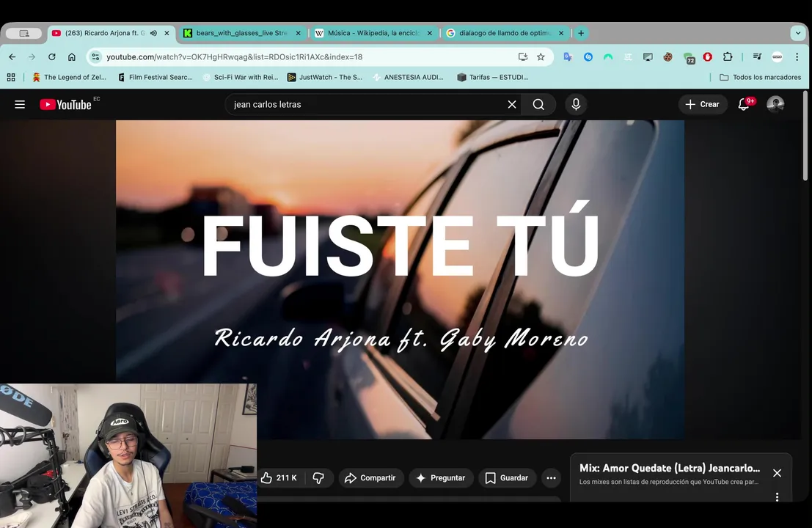This screenshot has width=812, height=528.
Task: Open the media controls toolbar icon
Action: (x=757, y=57)
